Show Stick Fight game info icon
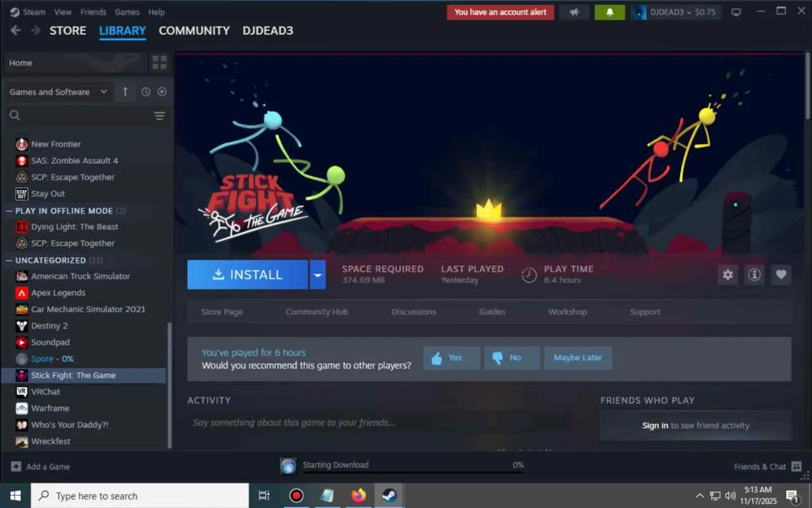The image size is (812, 508). (754, 275)
